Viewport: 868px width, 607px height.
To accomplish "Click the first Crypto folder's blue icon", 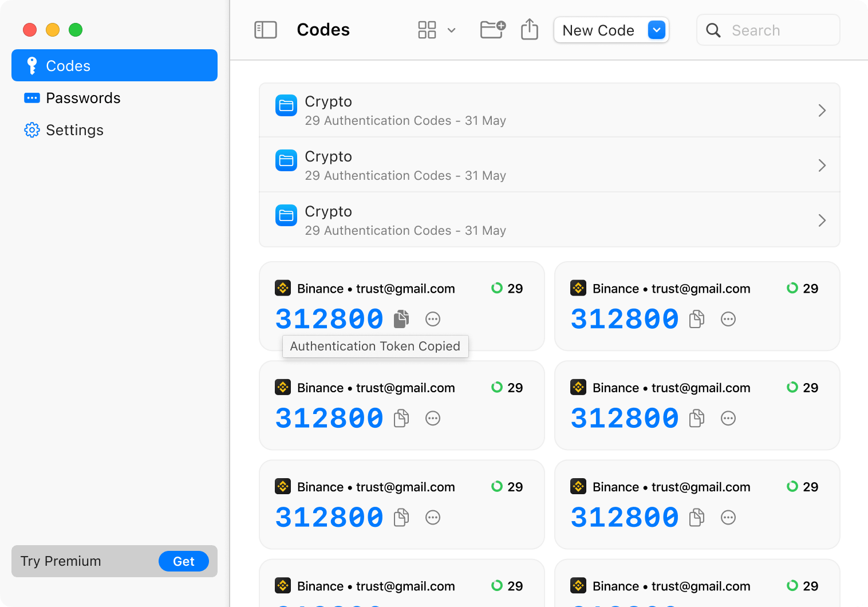I will point(286,105).
